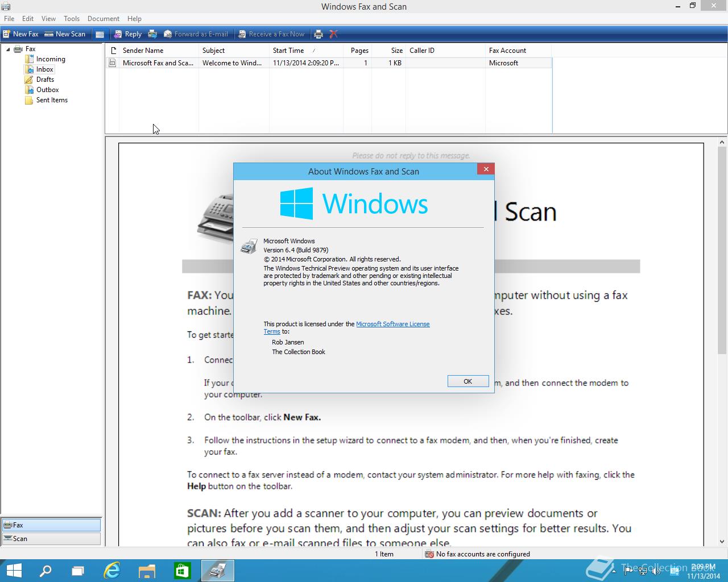728x582 pixels.
Task: Switch to the Scan view pane button
Action: (x=51, y=539)
